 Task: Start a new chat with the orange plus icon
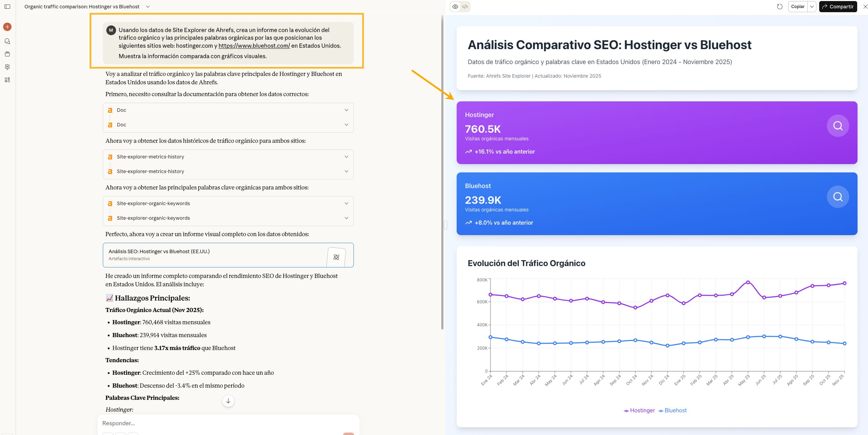tap(7, 26)
